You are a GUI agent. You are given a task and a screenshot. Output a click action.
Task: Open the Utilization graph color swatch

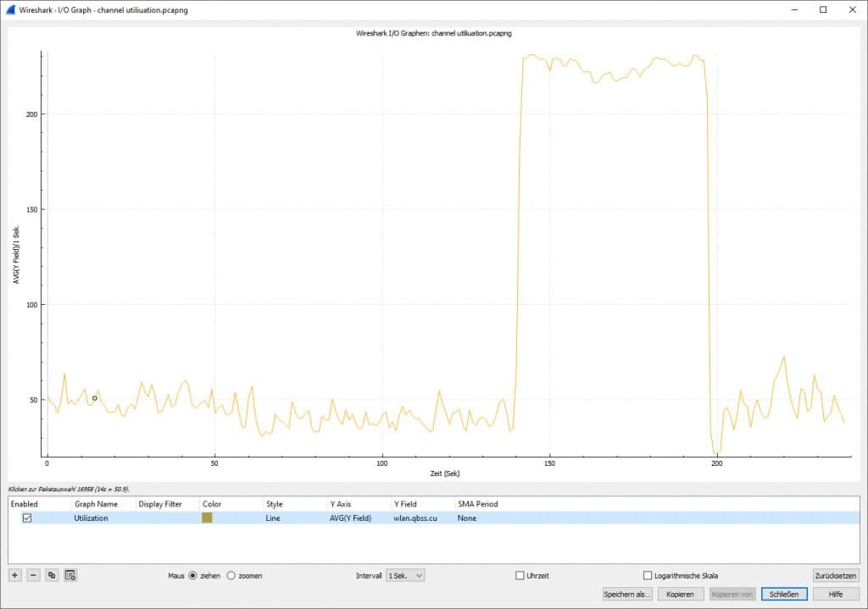click(x=207, y=518)
